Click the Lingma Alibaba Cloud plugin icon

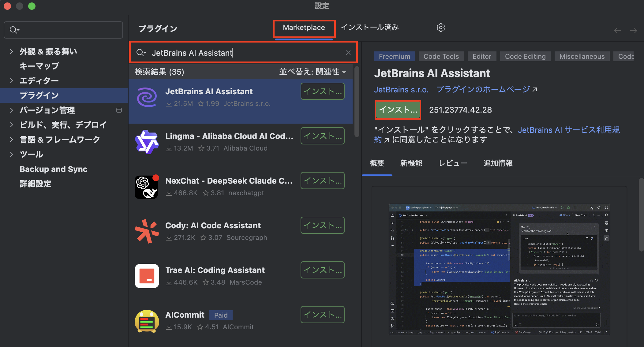(x=147, y=142)
